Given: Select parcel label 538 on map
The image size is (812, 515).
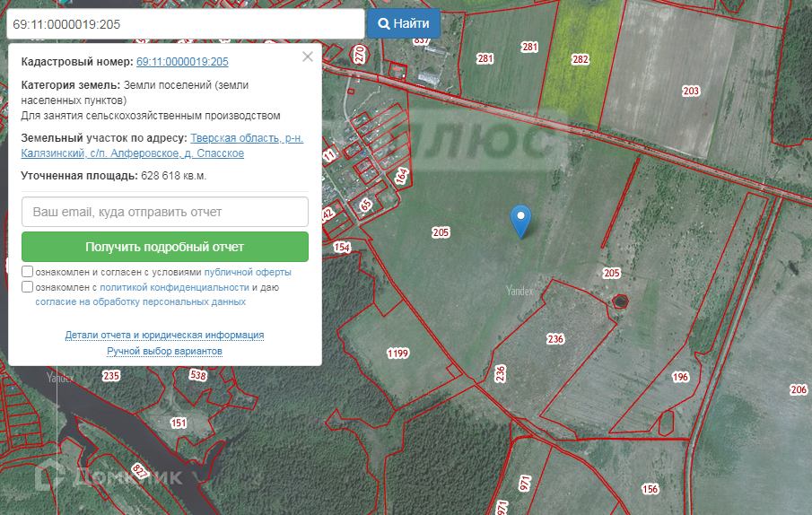Looking at the screenshot, I should point(198,375).
